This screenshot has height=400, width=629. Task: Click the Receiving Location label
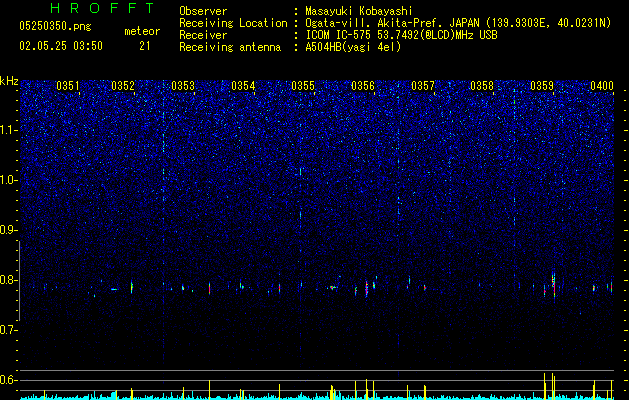tap(233, 23)
